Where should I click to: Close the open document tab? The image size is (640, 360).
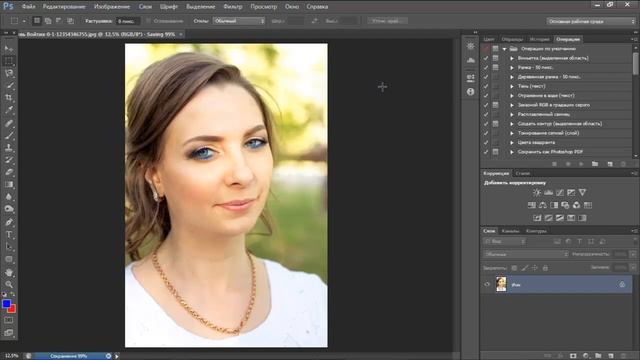pyautogui.click(x=180, y=34)
